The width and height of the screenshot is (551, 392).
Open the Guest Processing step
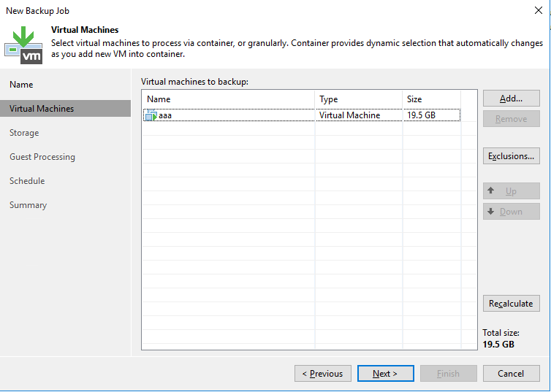[42, 157]
